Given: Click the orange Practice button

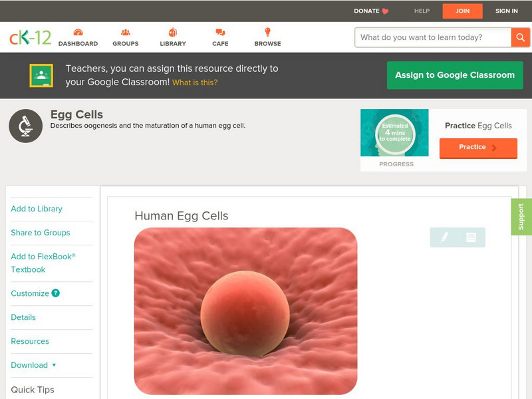Looking at the screenshot, I should [x=478, y=148].
